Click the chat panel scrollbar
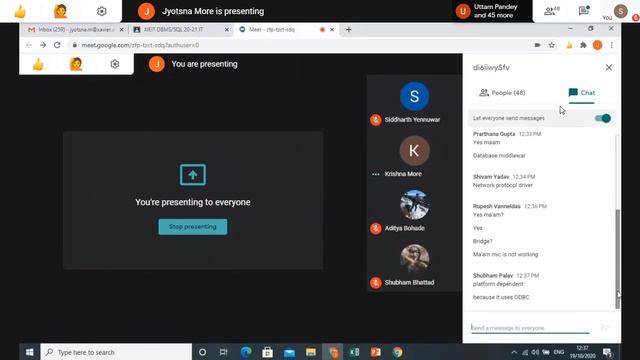Image resolution: width=640 pixels, height=360 pixels. pyautogui.click(x=618, y=259)
